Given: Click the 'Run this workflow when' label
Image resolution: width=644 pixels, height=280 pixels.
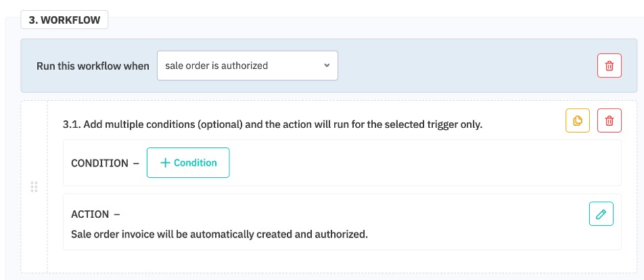Looking at the screenshot, I should click(x=93, y=66).
